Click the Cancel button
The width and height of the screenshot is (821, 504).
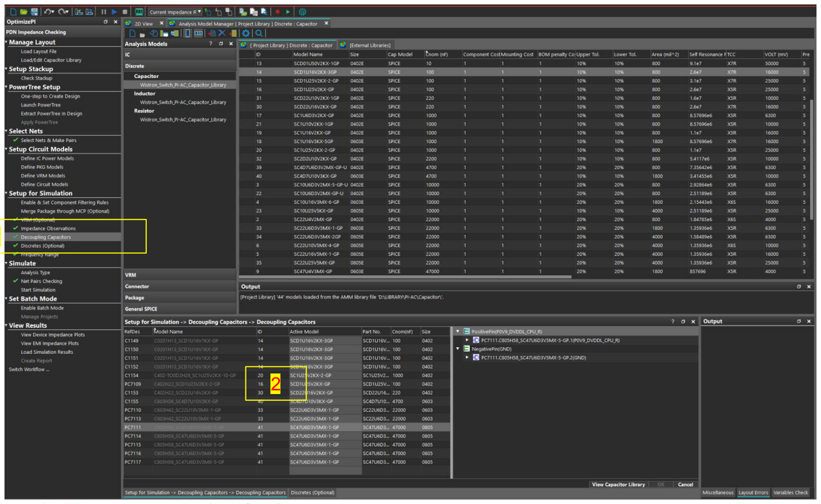[685, 484]
